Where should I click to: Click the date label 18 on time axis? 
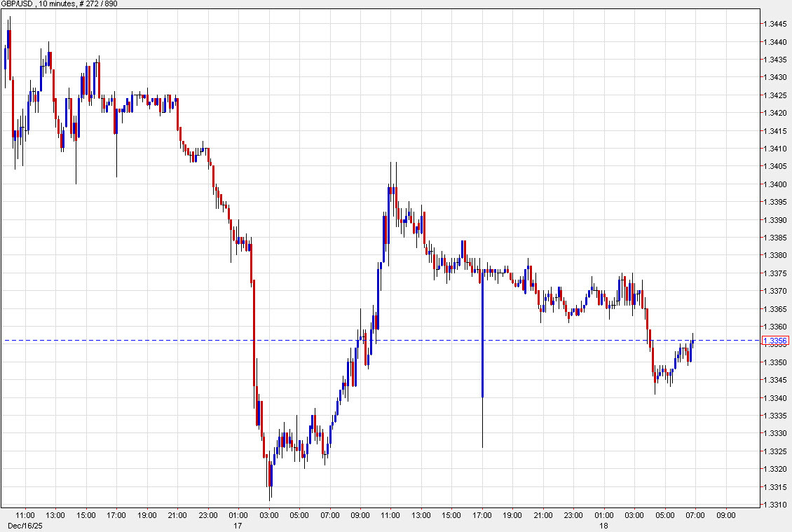(x=603, y=525)
